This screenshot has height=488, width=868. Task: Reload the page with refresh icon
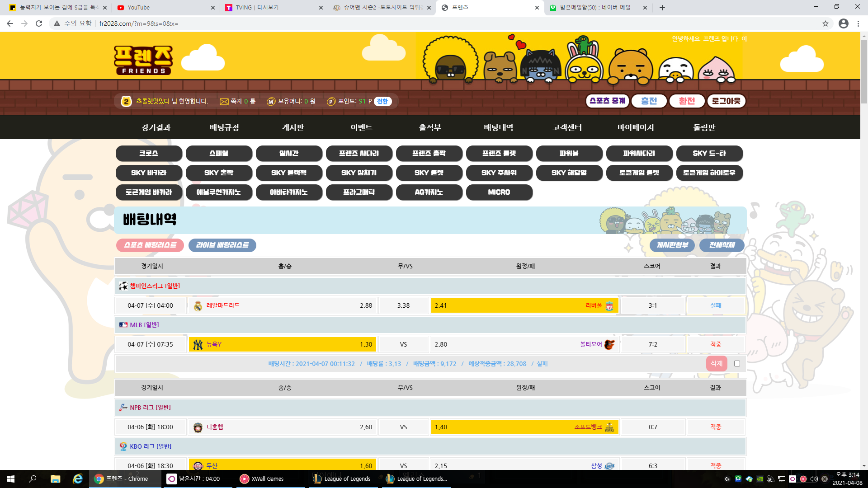[39, 23]
